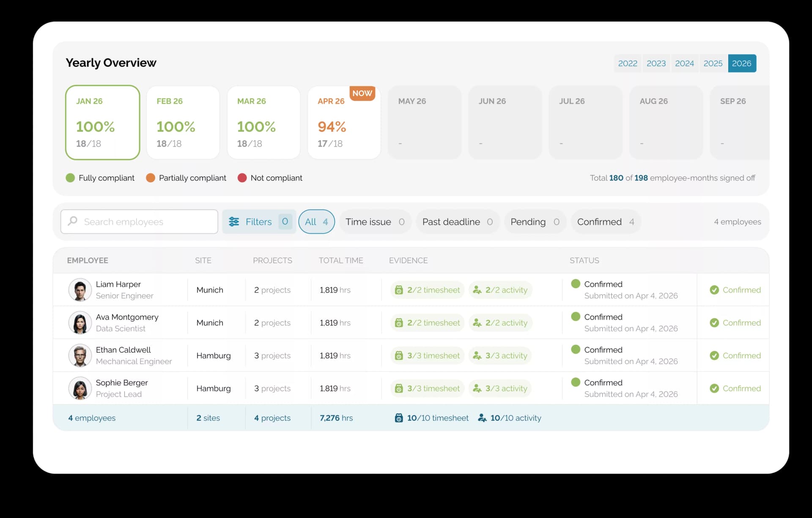Screen dimensions: 812x518
Task: Click 3/3 timesheet badge for Ethan Caldwell
Action: pos(428,356)
